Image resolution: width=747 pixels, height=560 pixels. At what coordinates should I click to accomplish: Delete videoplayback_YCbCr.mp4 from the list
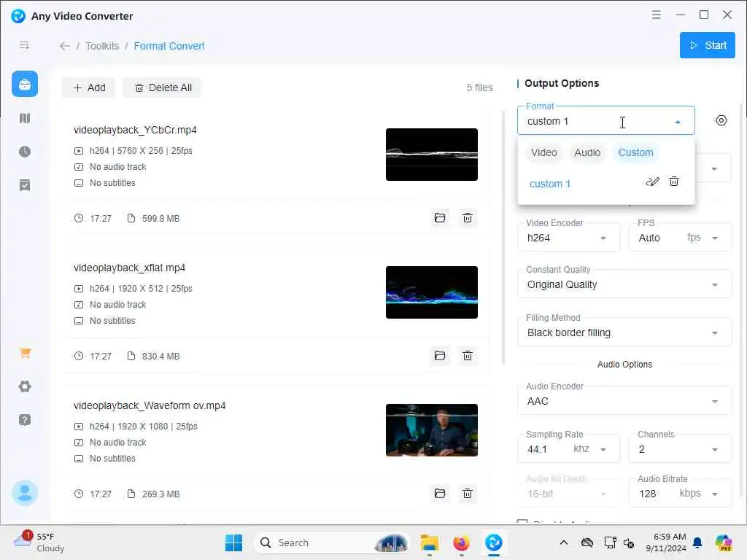(468, 218)
